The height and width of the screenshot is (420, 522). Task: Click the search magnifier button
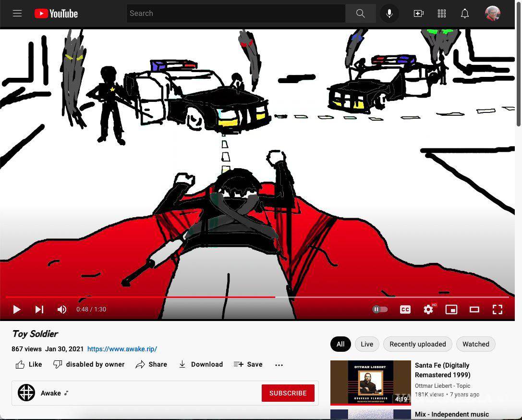(x=360, y=13)
